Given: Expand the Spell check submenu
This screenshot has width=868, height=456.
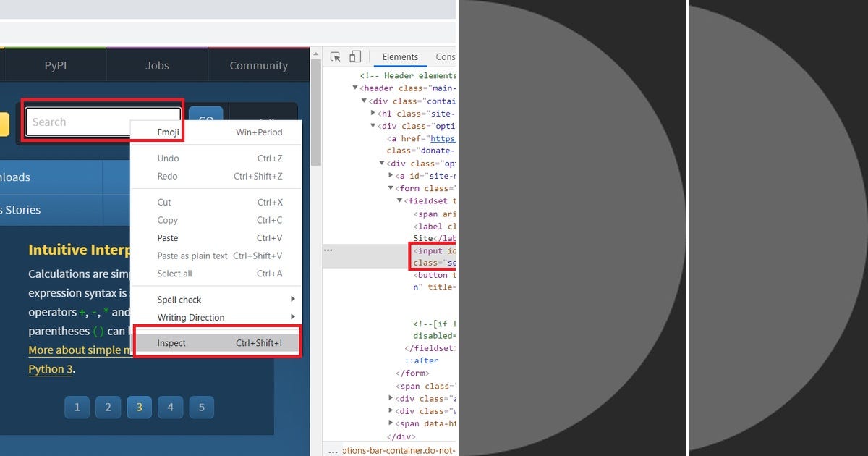Looking at the screenshot, I should tap(179, 299).
